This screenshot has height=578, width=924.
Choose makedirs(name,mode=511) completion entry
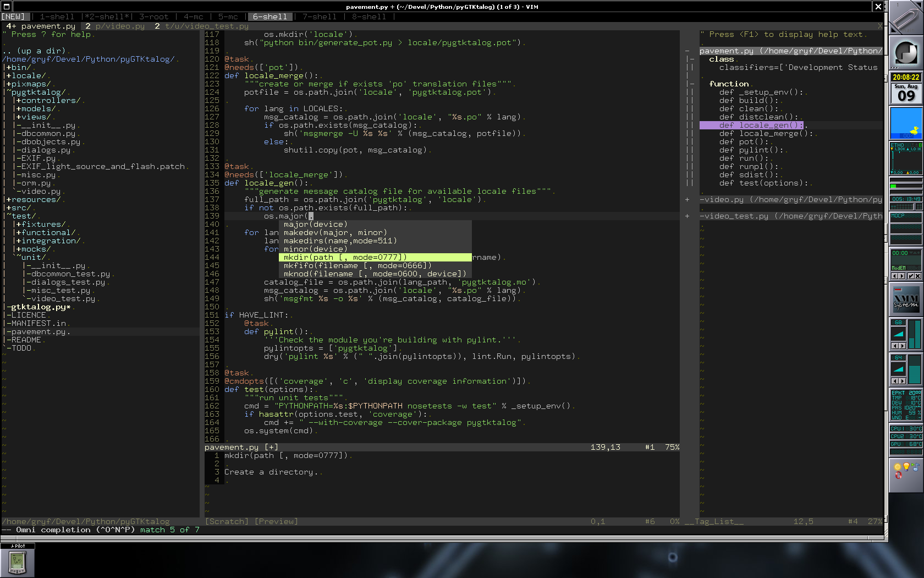pos(375,241)
